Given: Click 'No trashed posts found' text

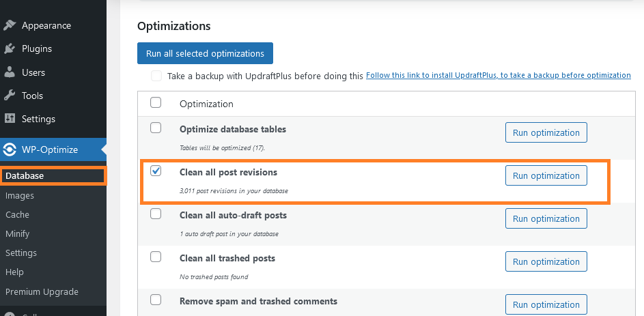Looking at the screenshot, I should (214, 277).
